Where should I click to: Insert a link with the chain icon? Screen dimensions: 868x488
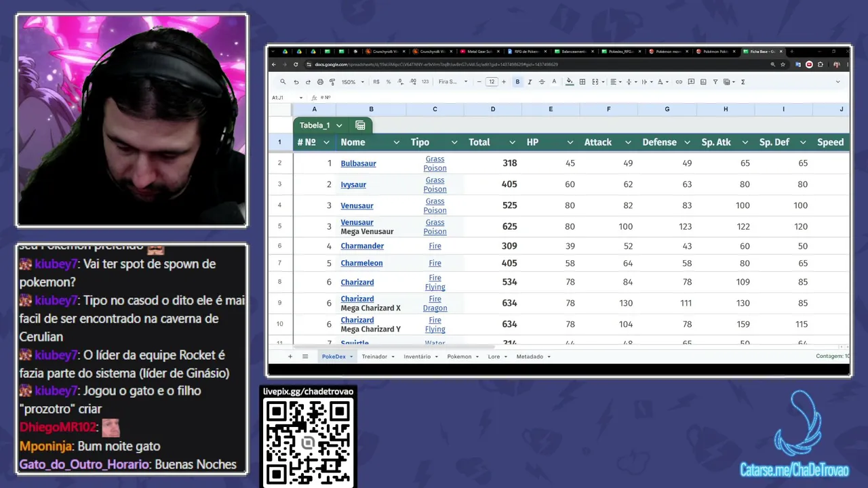678,82
